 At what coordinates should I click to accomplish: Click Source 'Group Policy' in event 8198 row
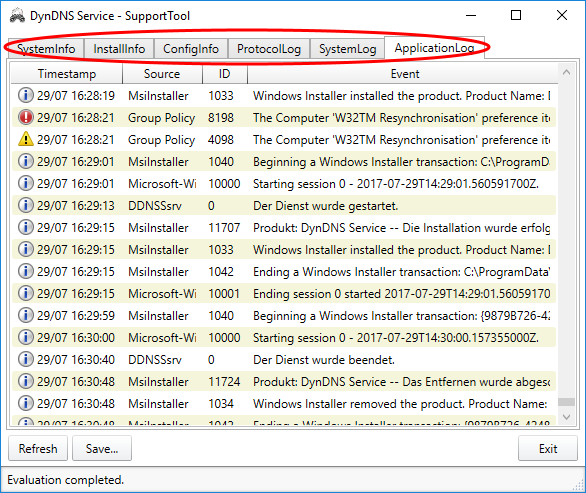pos(161,118)
